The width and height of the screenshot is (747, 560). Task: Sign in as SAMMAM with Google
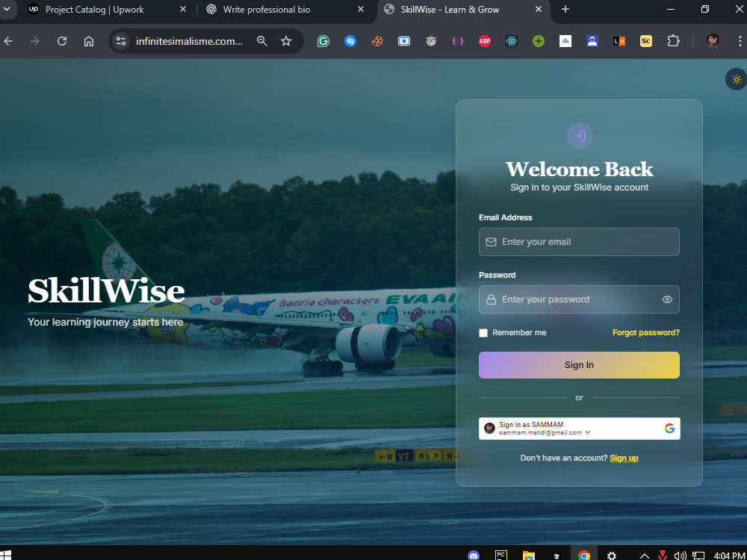click(x=580, y=429)
